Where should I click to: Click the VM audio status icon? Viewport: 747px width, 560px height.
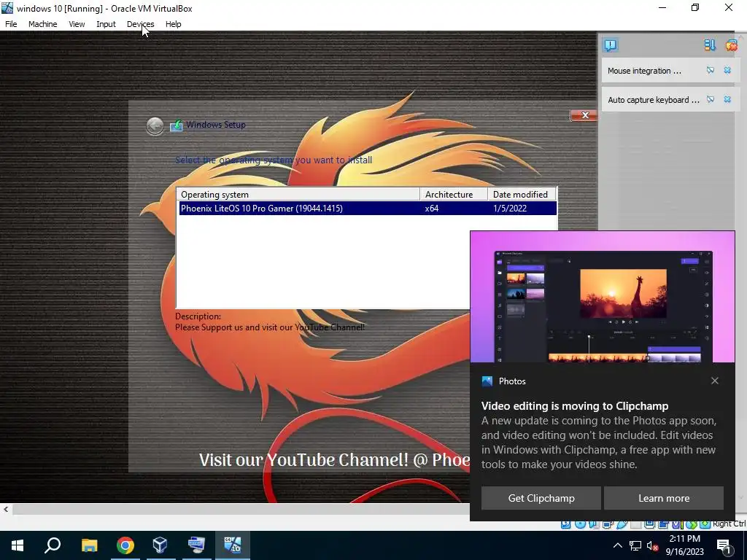(x=594, y=524)
